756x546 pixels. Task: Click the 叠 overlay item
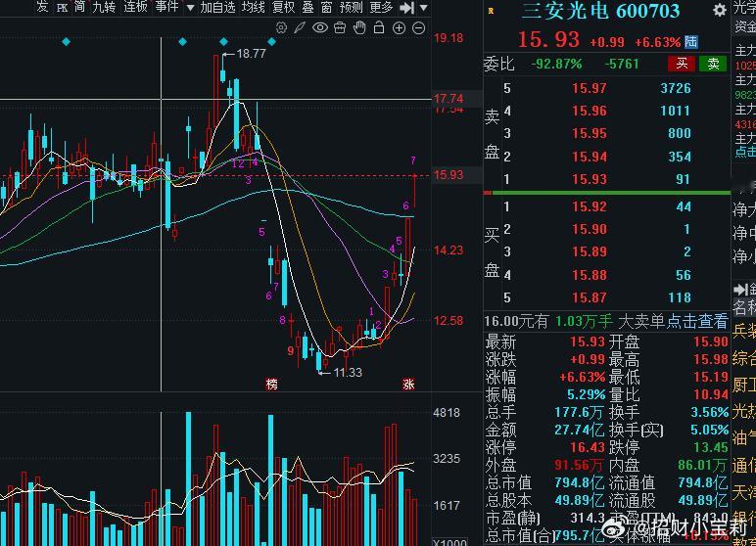point(308,7)
